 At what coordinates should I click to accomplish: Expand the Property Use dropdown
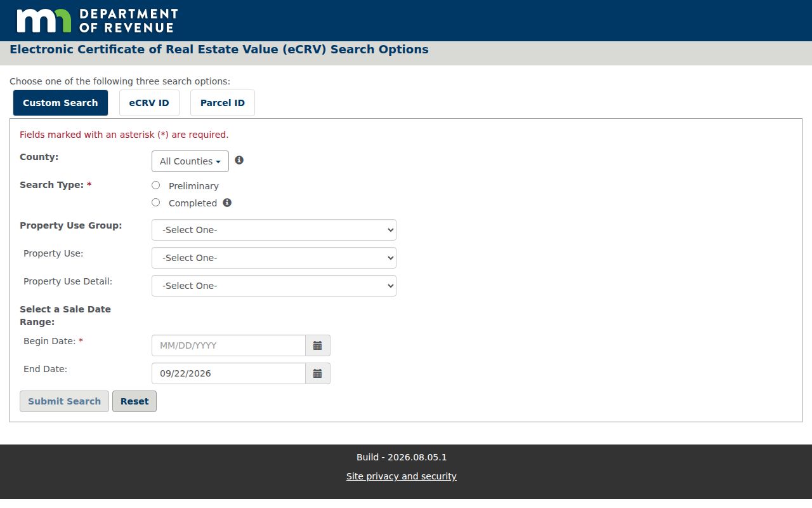tap(274, 258)
